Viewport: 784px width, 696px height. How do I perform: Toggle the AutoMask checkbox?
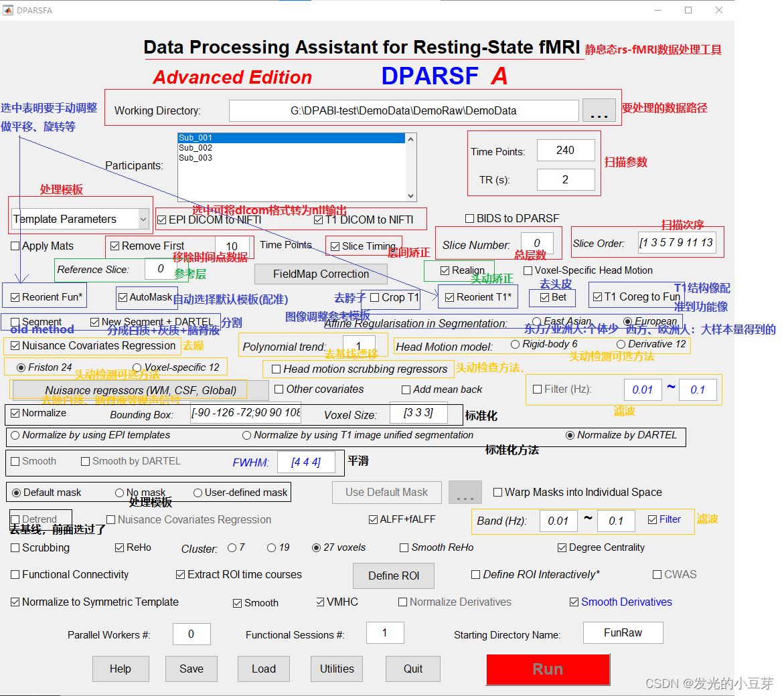[x=123, y=297]
